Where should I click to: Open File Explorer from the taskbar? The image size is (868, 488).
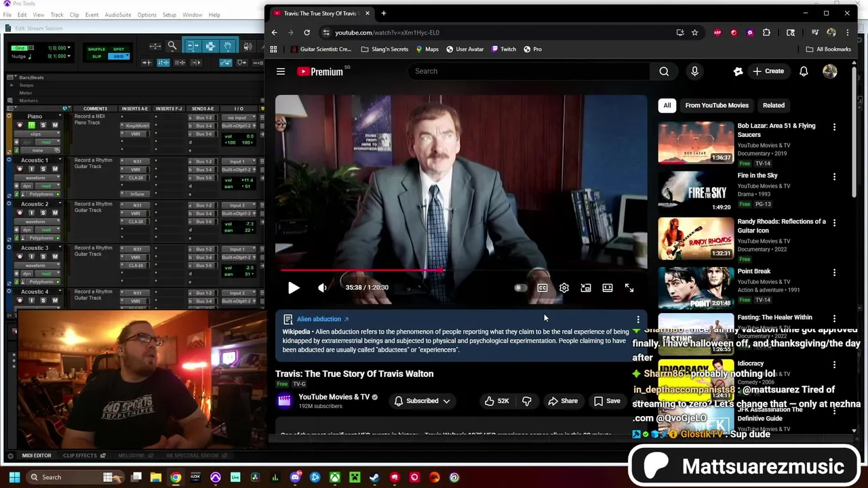(x=156, y=477)
